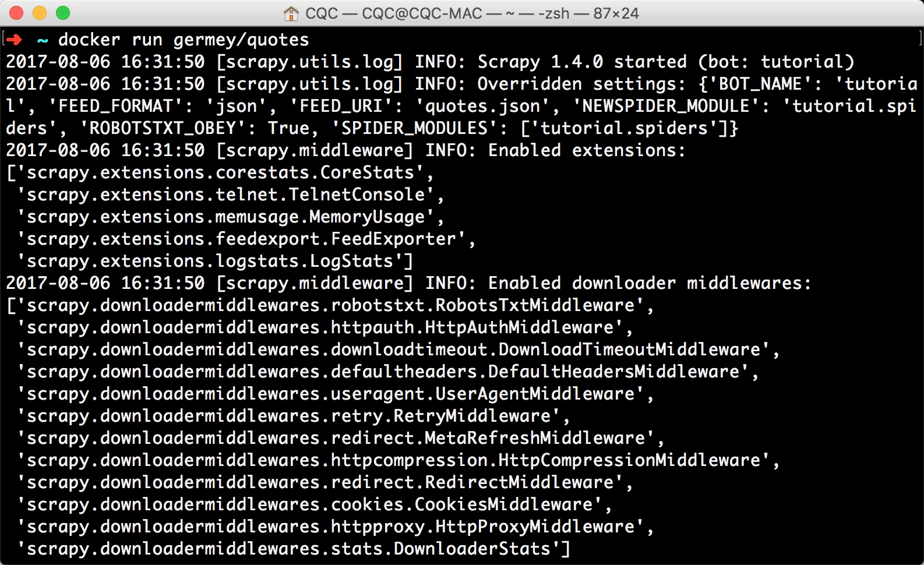The height and width of the screenshot is (565, 924).
Task: Click the DownloaderStats entry at bottom
Action: (x=294, y=549)
